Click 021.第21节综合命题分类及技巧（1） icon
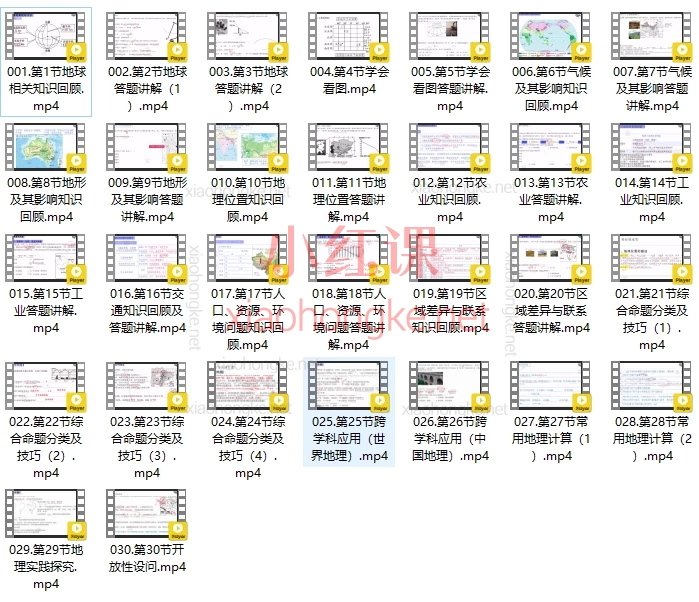699x602 pixels. pos(651,260)
